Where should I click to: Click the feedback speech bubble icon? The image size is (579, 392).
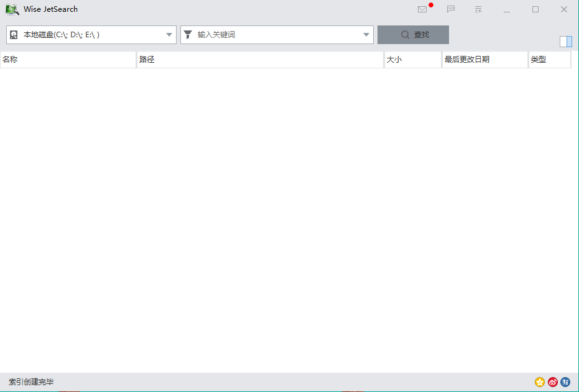(x=451, y=9)
